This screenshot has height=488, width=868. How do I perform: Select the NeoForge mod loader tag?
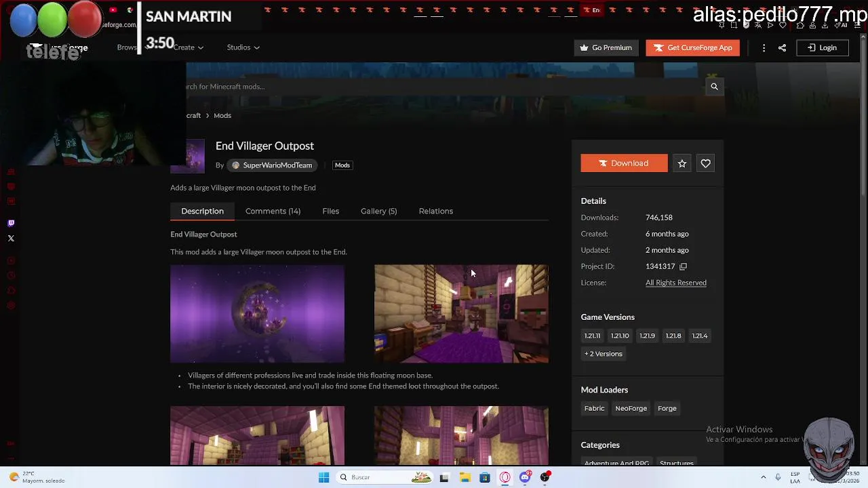(x=631, y=408)
